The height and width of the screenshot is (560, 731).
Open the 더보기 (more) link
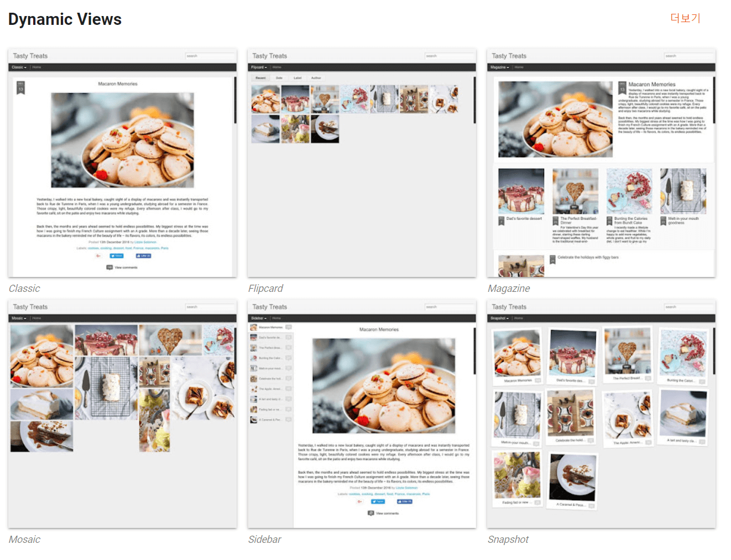685,18
